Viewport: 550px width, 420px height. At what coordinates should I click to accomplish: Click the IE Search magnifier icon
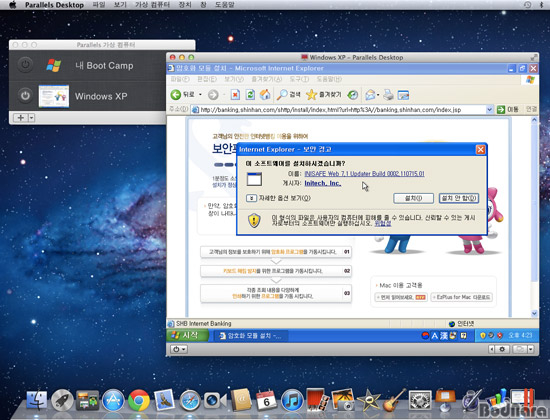tap(282, 94)
